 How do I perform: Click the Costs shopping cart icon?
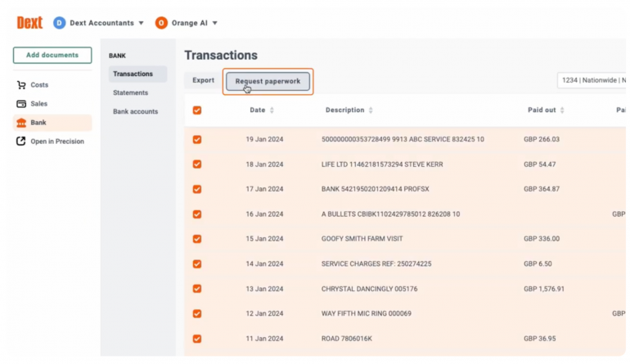point(21,85)
